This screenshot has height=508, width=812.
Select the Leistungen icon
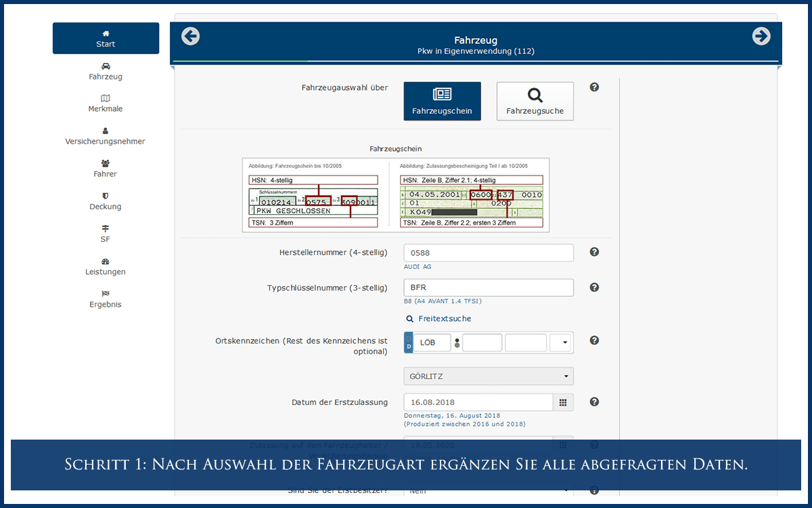(x=106, y=261)
